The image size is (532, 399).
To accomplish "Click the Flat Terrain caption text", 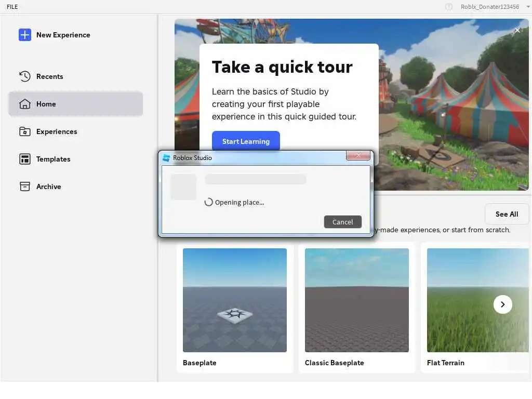I will [x=445, y=363].
